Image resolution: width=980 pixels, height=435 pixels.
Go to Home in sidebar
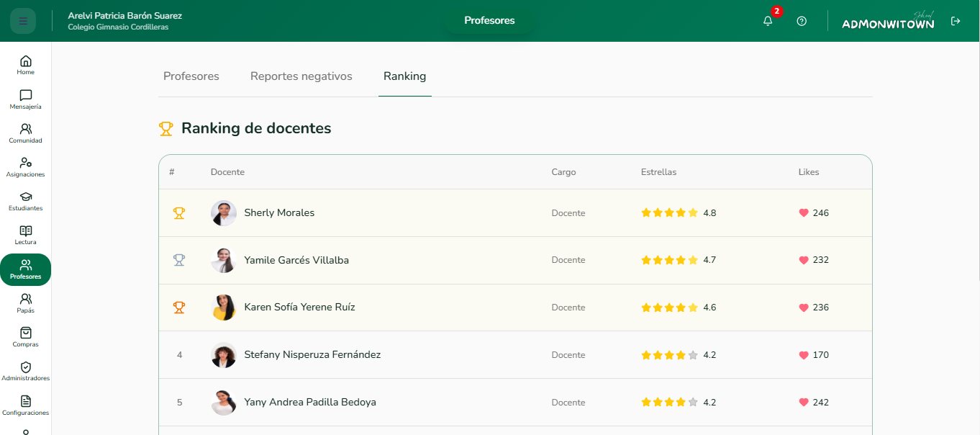26,65
